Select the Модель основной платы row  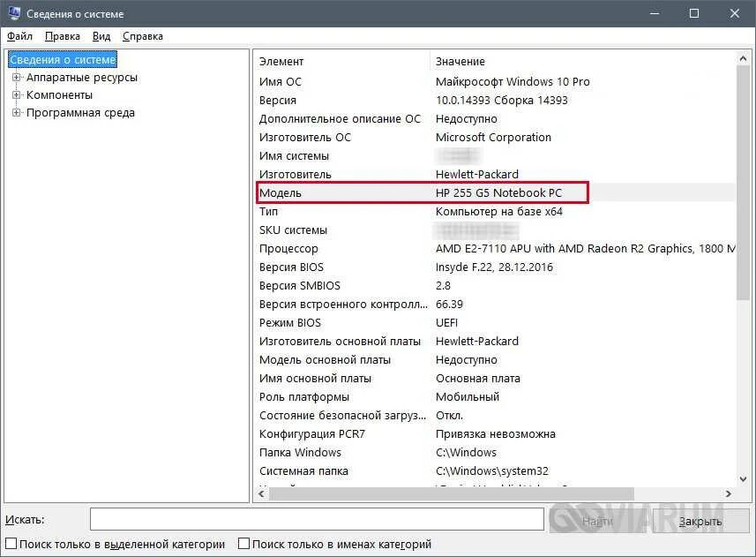click(x=495, y=360)
